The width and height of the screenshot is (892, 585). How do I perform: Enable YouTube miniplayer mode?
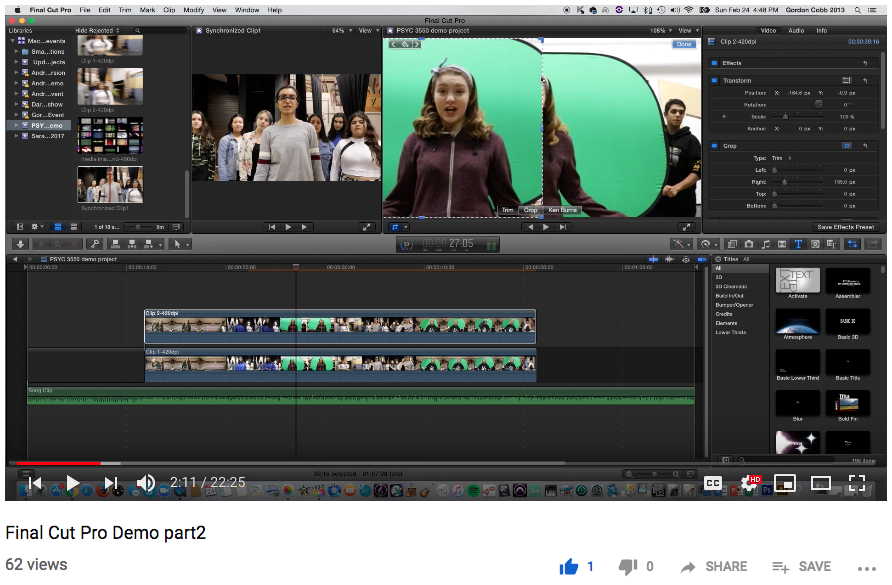784,484
